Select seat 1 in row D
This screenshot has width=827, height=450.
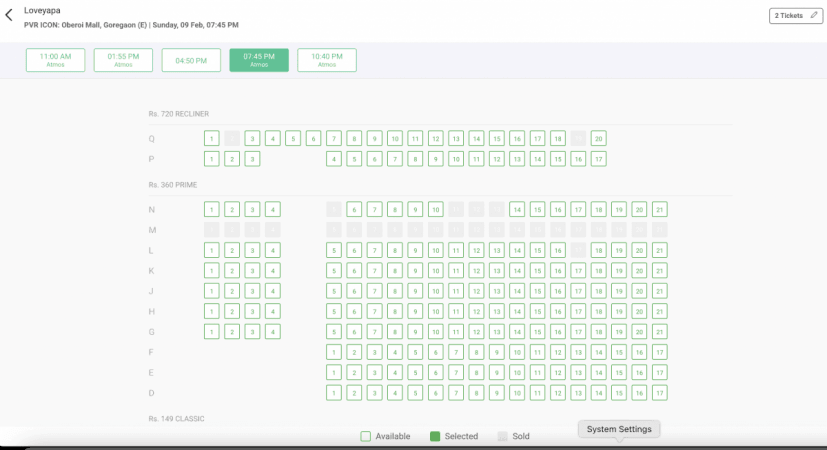(x=334, y=393)
